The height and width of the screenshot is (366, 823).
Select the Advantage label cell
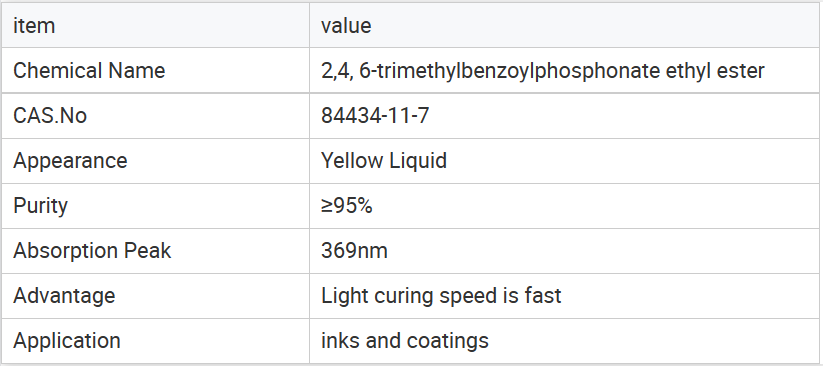(155, 296)
